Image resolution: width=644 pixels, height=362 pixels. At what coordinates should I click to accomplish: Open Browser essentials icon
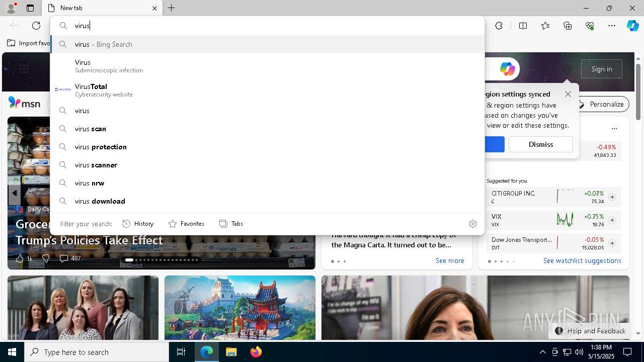(590, 26)
